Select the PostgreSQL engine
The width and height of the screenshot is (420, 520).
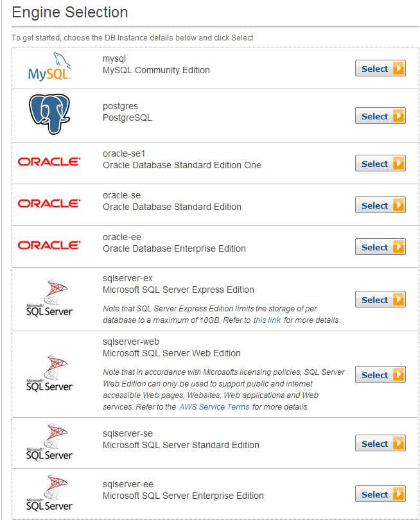(380, 116)
